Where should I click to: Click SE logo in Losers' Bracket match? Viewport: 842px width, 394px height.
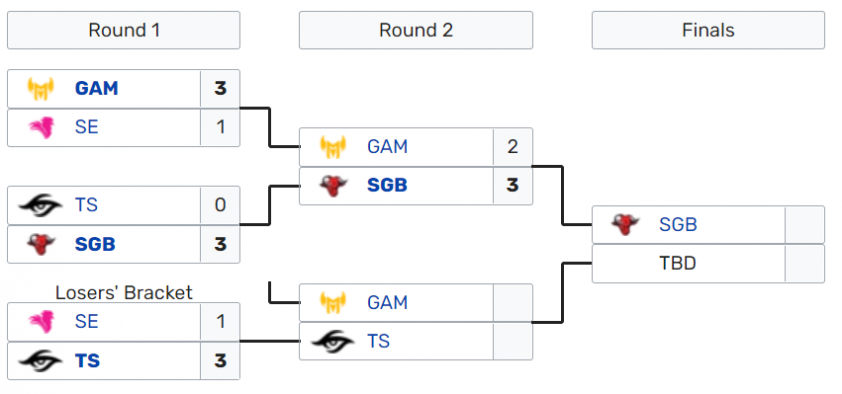(41, 322)
